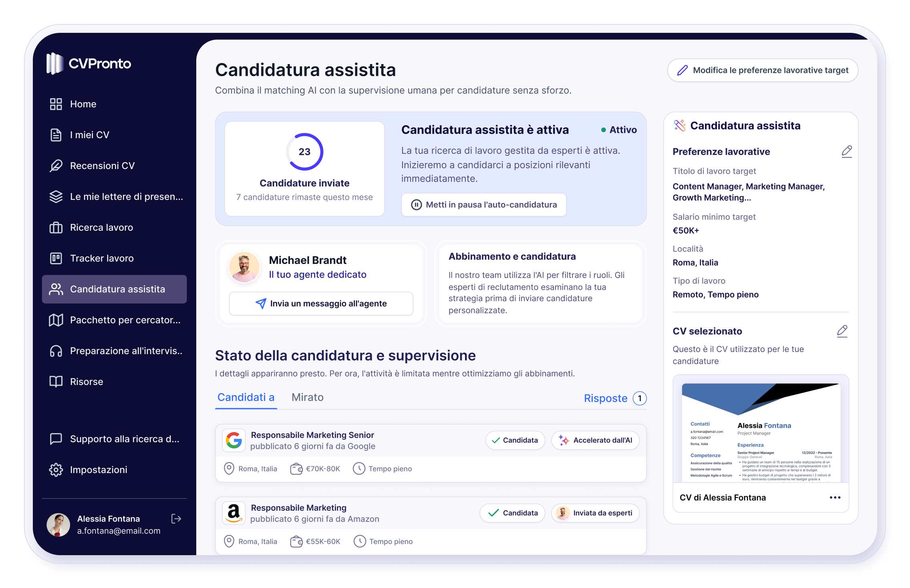The height and width of the screenshot is (588, 910).
Task: Open Ricerca lavoro from the sidebar
Action: tap(101, 227)
